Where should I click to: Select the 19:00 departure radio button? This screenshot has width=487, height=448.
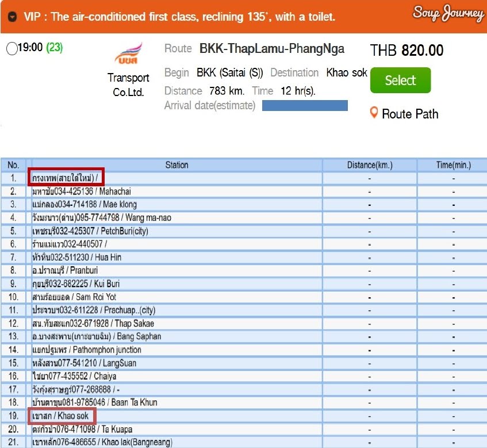(x=11, y=49)
